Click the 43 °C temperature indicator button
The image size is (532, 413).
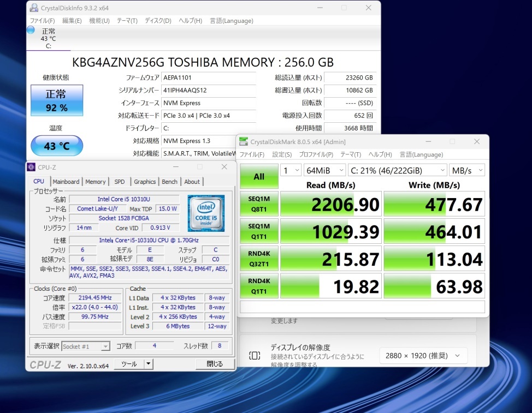[57, 146]
